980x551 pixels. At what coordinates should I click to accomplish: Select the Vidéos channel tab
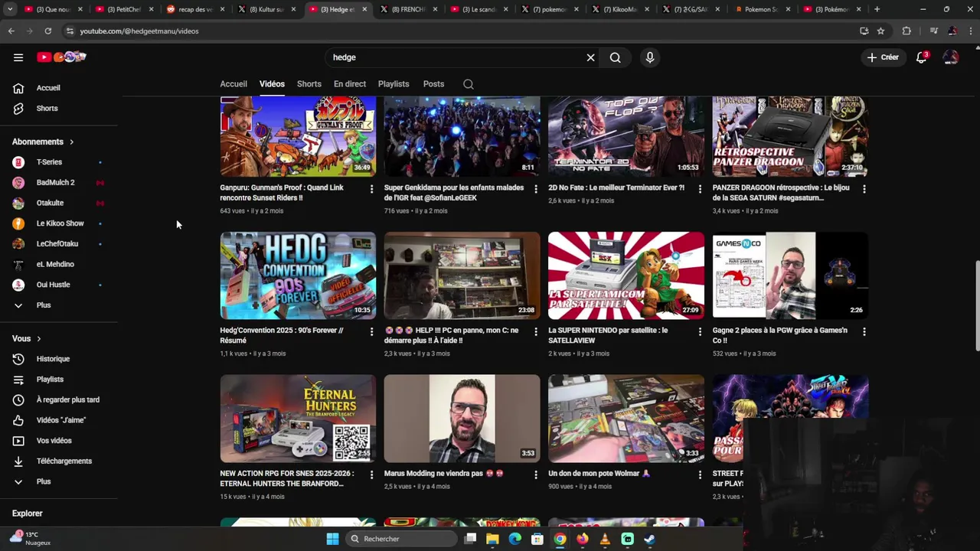tap(272, 84)
